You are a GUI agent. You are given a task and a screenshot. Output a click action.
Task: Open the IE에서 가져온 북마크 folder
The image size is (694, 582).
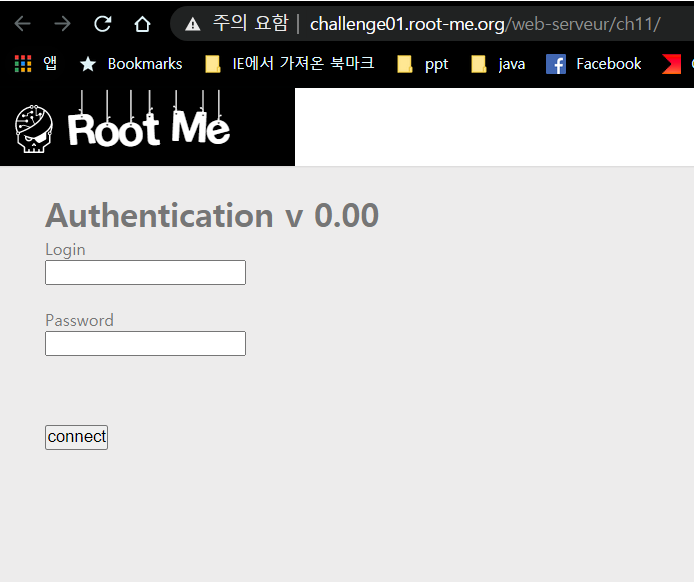pos(290,64)
